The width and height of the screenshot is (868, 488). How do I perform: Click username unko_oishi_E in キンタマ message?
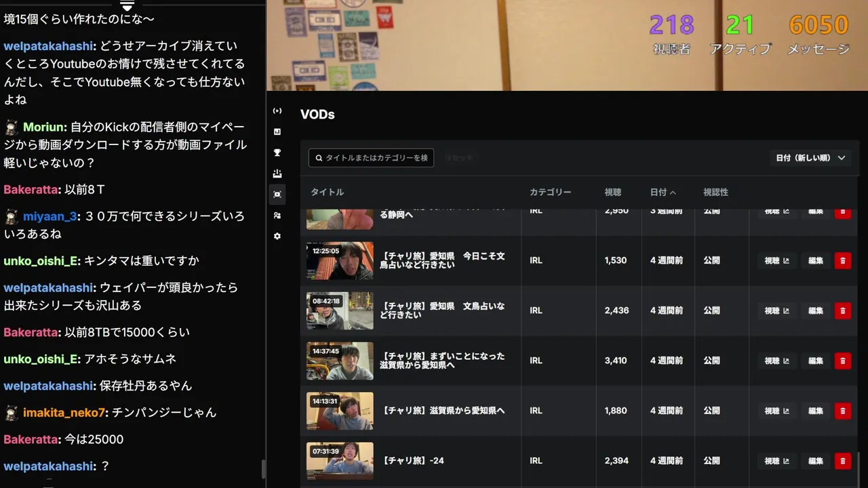click(40, 261)
